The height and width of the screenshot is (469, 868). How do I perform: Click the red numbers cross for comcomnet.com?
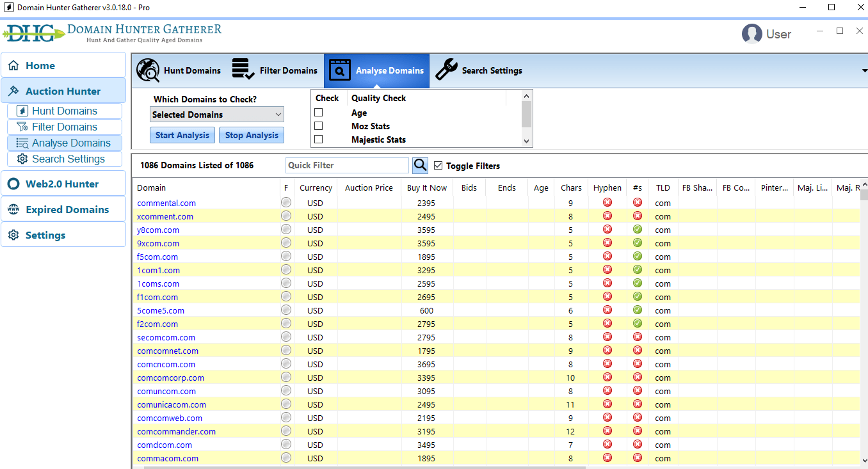[638, 351]
